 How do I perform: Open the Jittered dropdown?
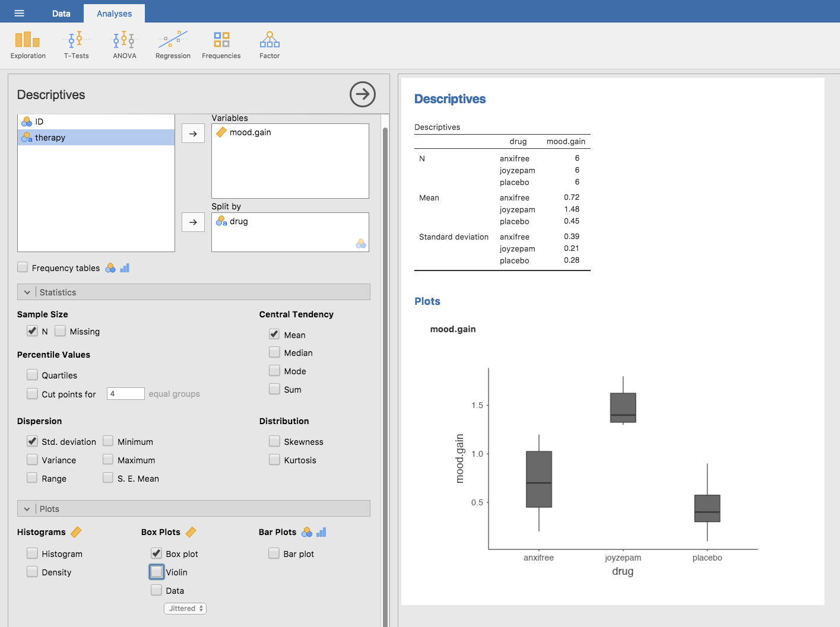[185, 609]
